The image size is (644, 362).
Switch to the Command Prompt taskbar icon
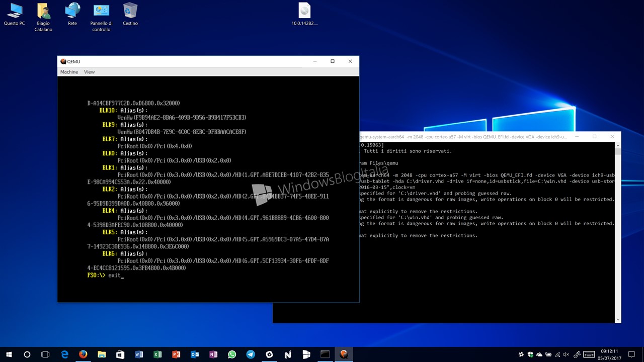point(325,354)
